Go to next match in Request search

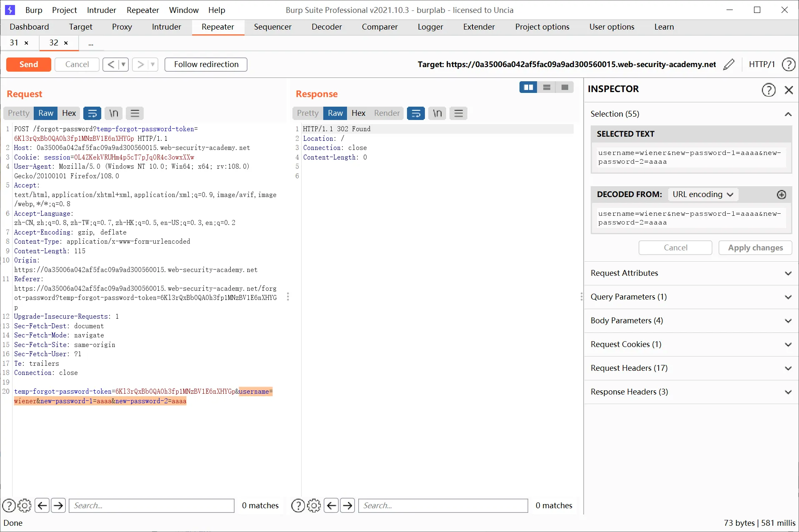[58, 506]
